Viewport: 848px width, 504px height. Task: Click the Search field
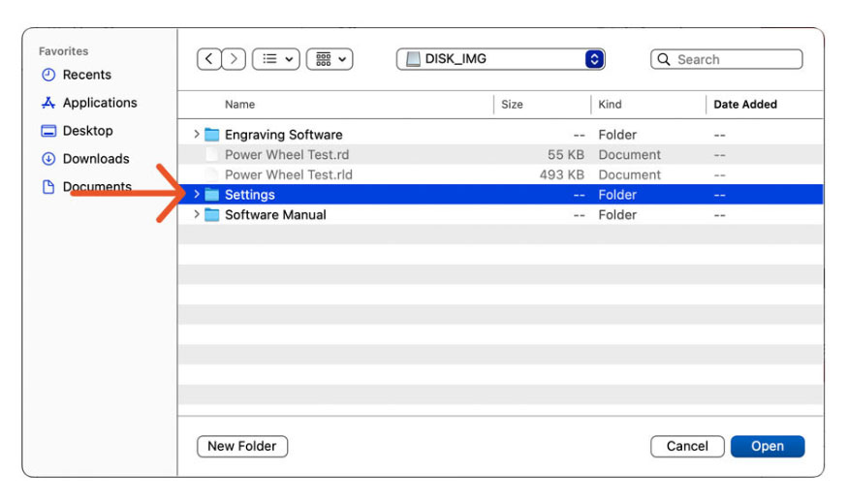726,59
